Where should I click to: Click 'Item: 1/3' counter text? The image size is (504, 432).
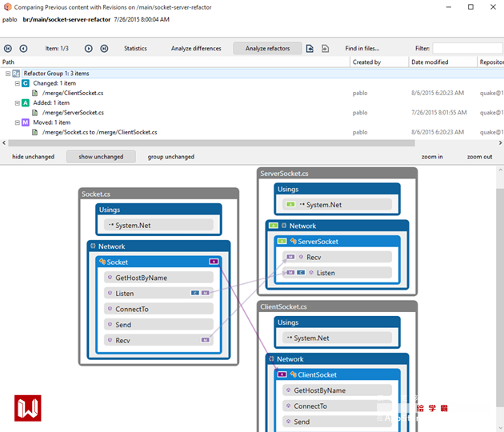click(57, 49)
